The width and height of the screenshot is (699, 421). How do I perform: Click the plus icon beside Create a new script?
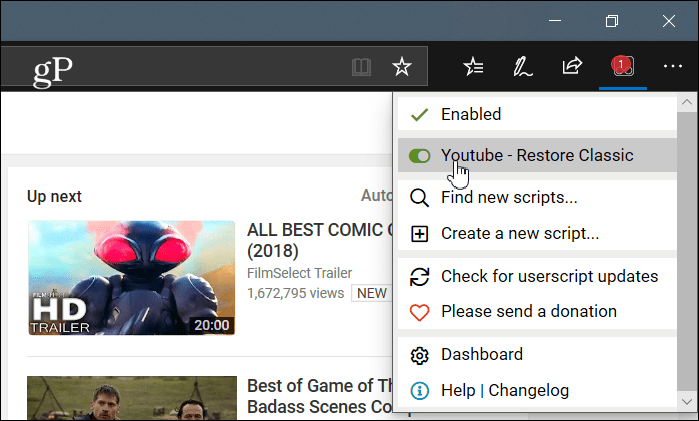pyautogui.click(x=419, y=234)
